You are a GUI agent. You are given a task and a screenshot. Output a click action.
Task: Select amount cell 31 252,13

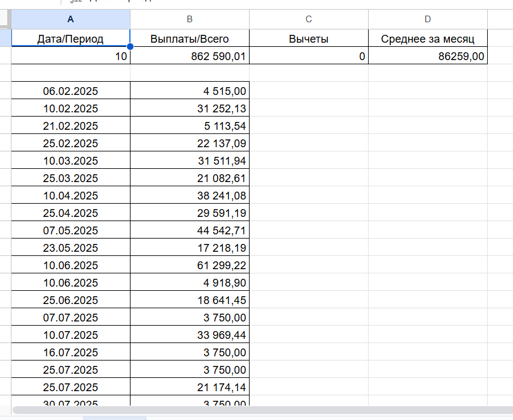click(x=190, y=108)
